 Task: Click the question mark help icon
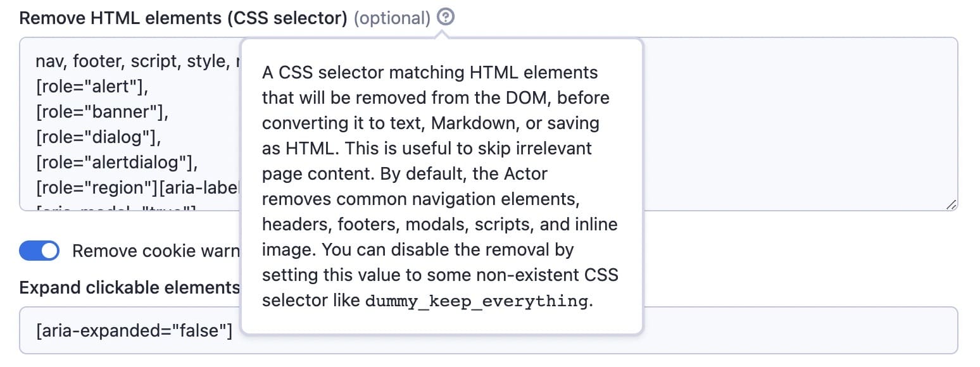tap(446, 17)
